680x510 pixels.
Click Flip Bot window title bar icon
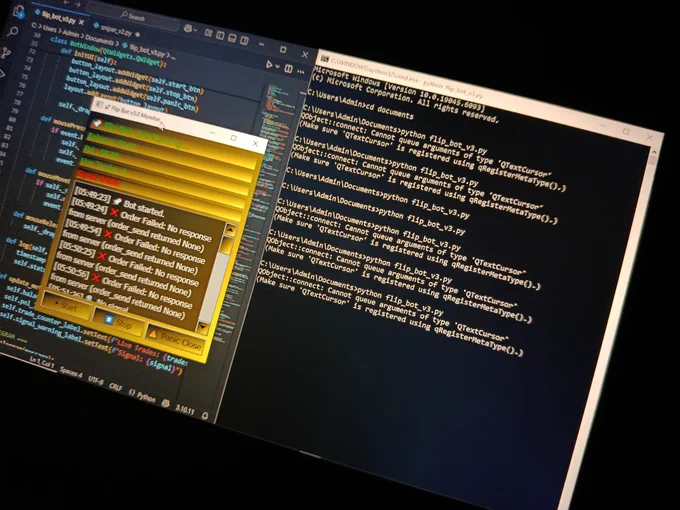pos(100,104)
